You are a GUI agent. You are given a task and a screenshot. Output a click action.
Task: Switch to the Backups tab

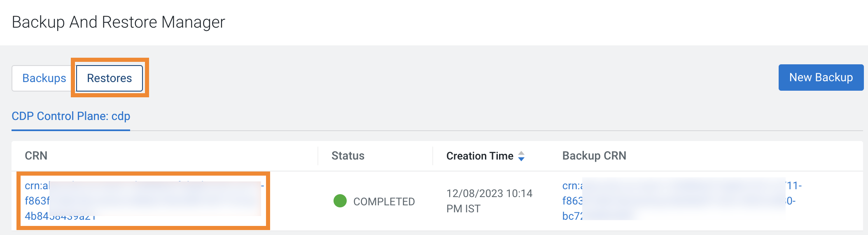coord(44,78)
